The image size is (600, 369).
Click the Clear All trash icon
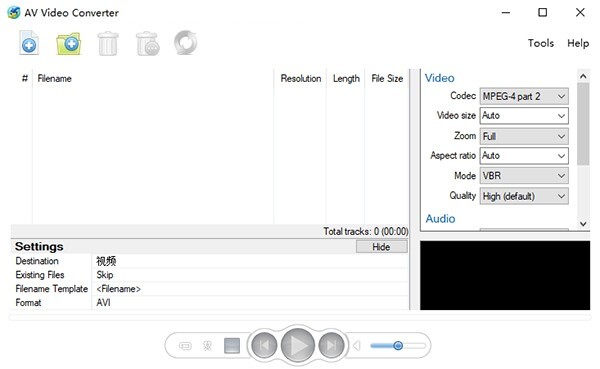click(x=148, y=44)
